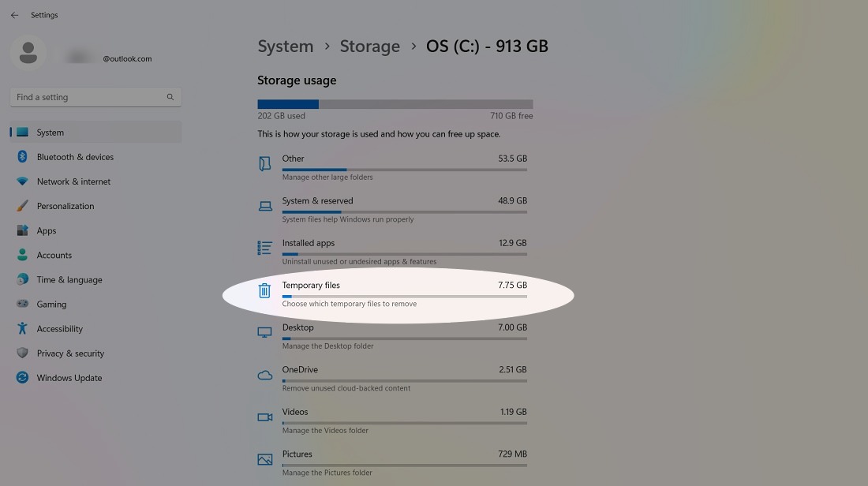Click the Temporary files trash icon
Image resolution: width=868 pixels, height=486 pixels.
pos(264,290)
